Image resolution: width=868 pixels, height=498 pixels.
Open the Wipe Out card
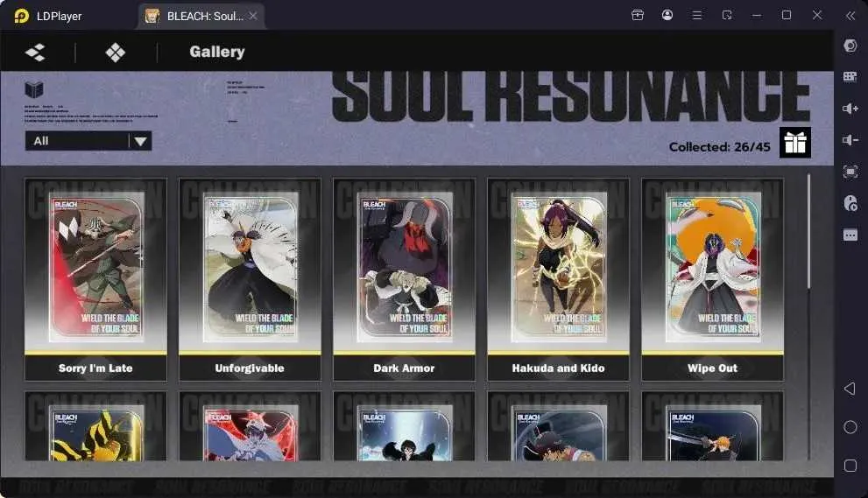(x=712, y=279)
